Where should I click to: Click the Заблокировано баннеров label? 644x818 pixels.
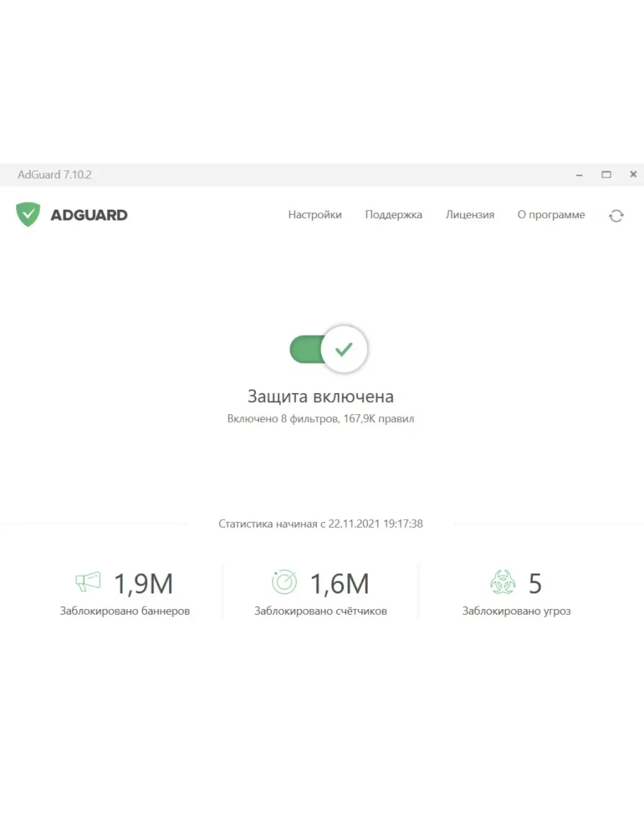(x=125, y=610)
